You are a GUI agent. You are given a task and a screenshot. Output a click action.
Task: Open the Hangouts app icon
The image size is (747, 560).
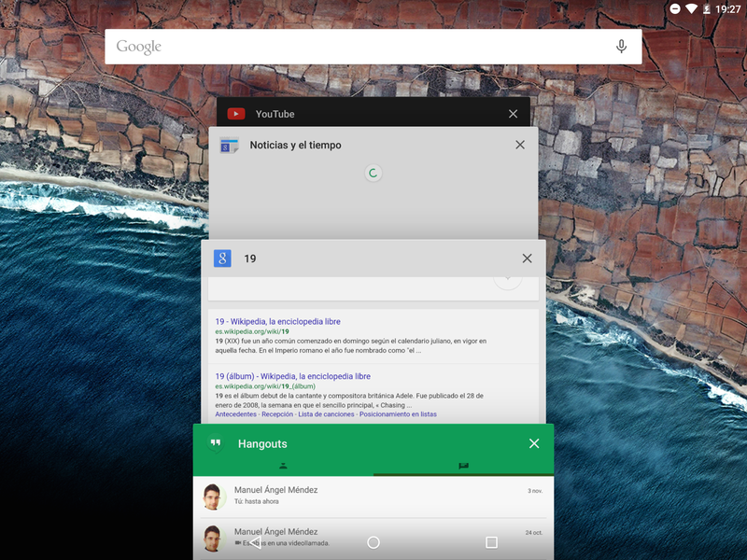point(216,444)
